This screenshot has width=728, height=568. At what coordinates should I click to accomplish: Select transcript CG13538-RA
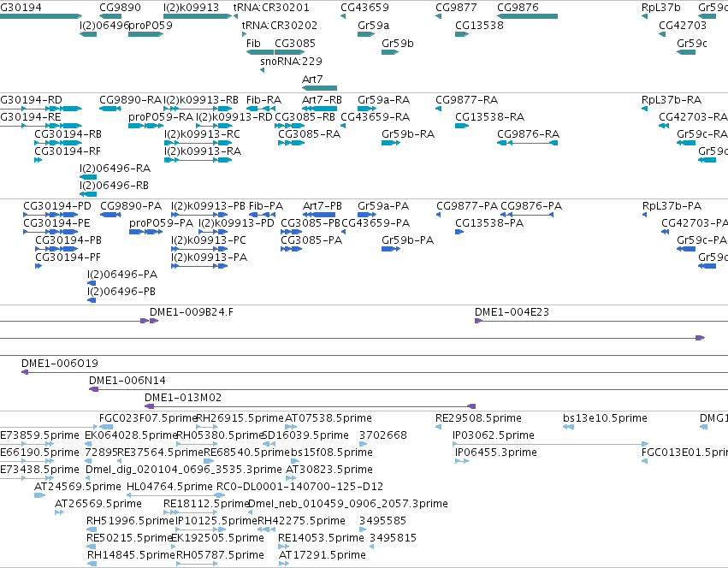(489, 116)
